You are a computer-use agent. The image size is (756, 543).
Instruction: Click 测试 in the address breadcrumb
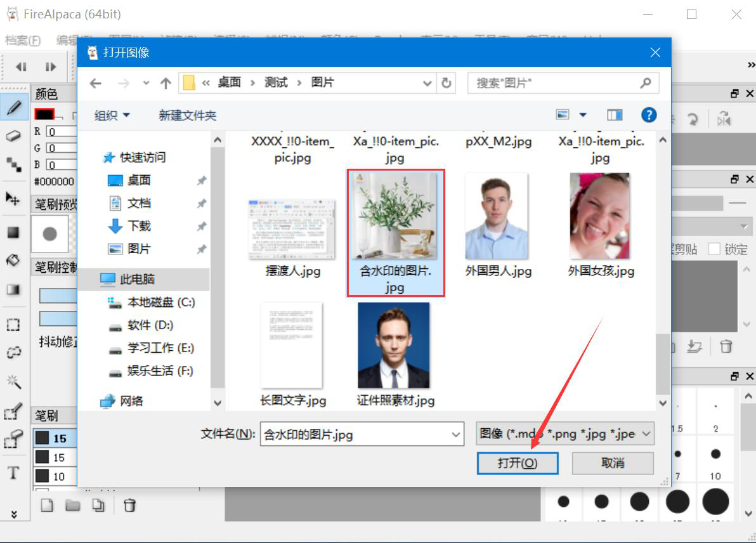276,82
